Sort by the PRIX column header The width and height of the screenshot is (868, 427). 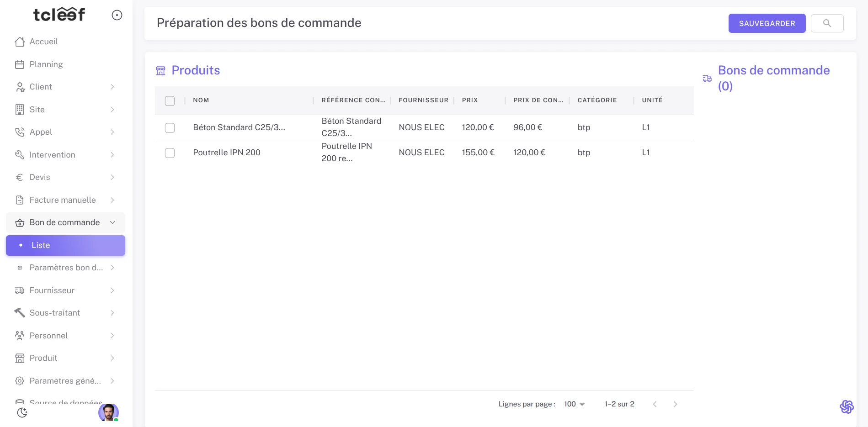coord(470,100)
